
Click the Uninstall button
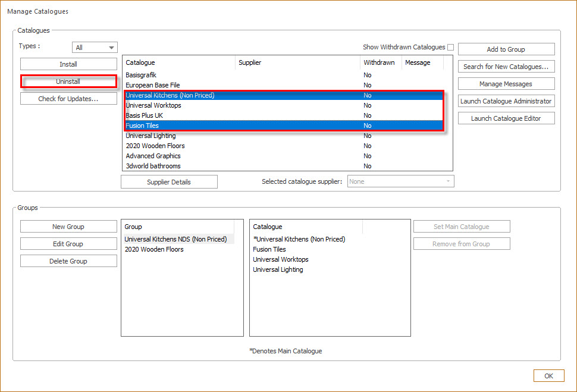click(68, 81)
